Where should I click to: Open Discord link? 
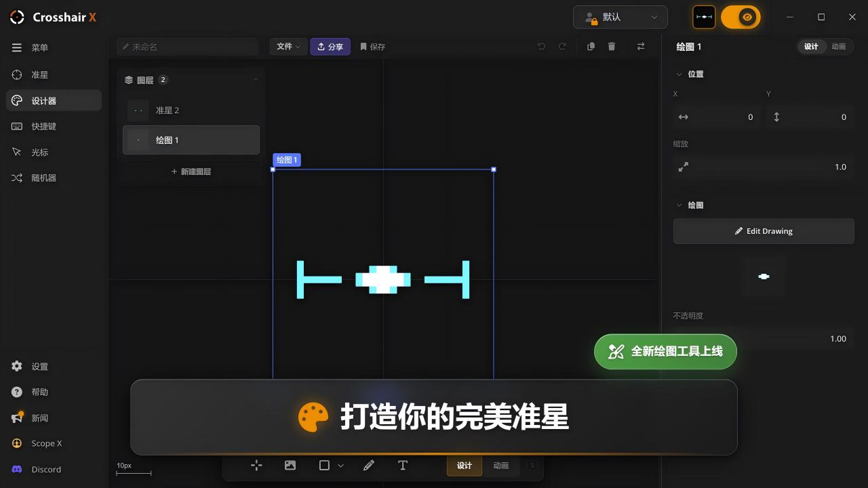[54, 469]
